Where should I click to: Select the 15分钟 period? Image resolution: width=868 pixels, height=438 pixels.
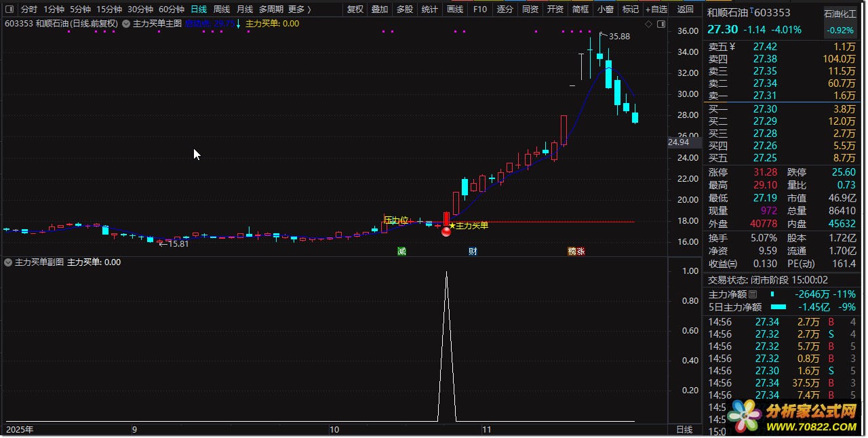coord(109,9)
